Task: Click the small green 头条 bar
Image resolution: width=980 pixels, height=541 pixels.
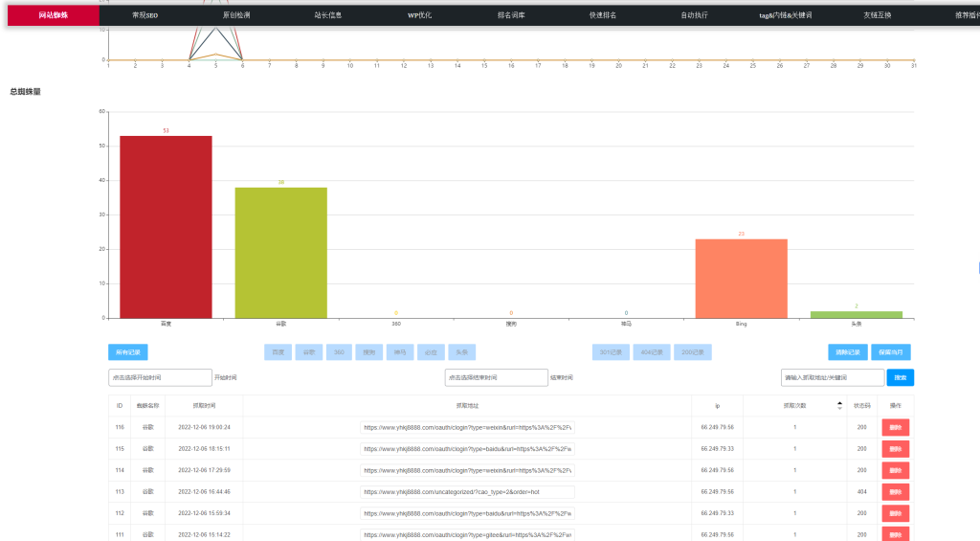Action: (x=857, y=315)
